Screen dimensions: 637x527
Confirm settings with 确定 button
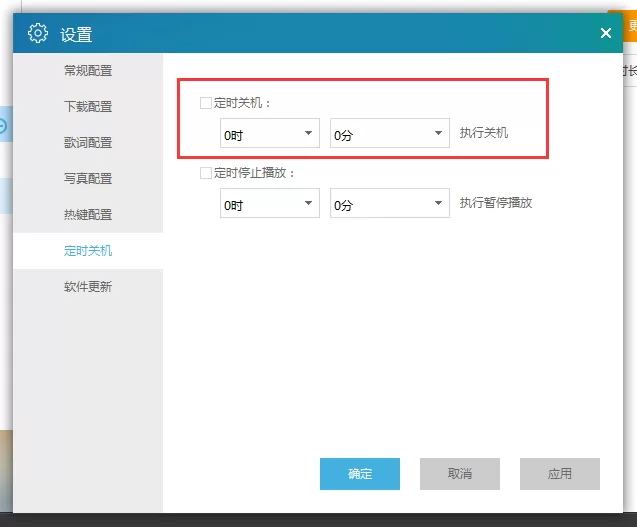coord(360,474)
